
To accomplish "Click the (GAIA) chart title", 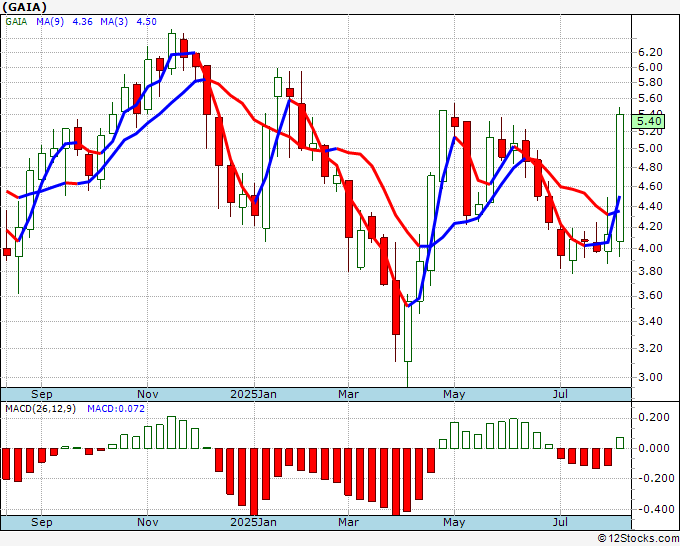I will point(24,7).
